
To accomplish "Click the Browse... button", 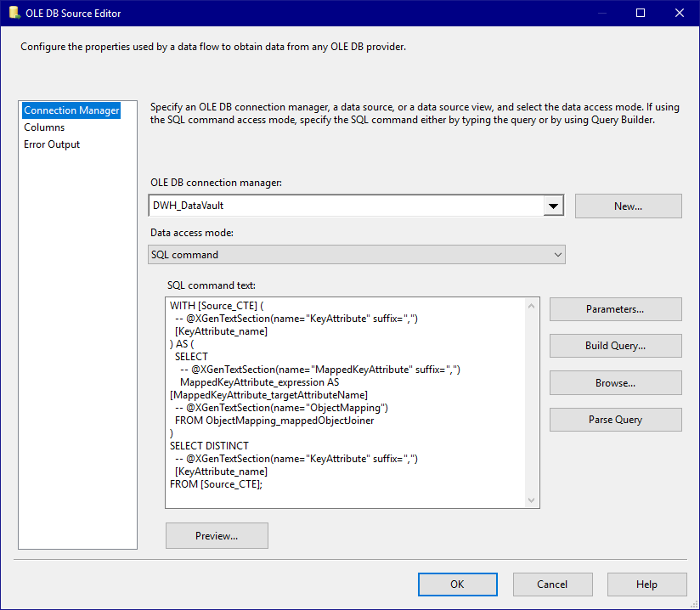I will click(615, 382).
